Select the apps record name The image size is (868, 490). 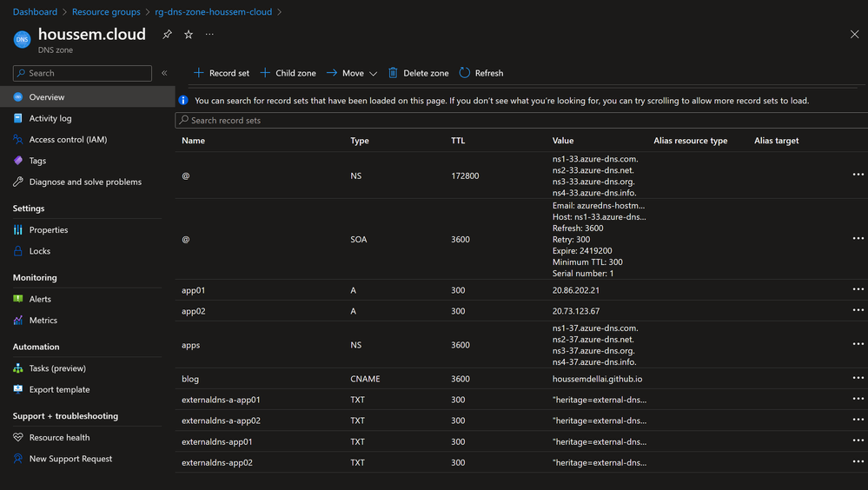190,345
